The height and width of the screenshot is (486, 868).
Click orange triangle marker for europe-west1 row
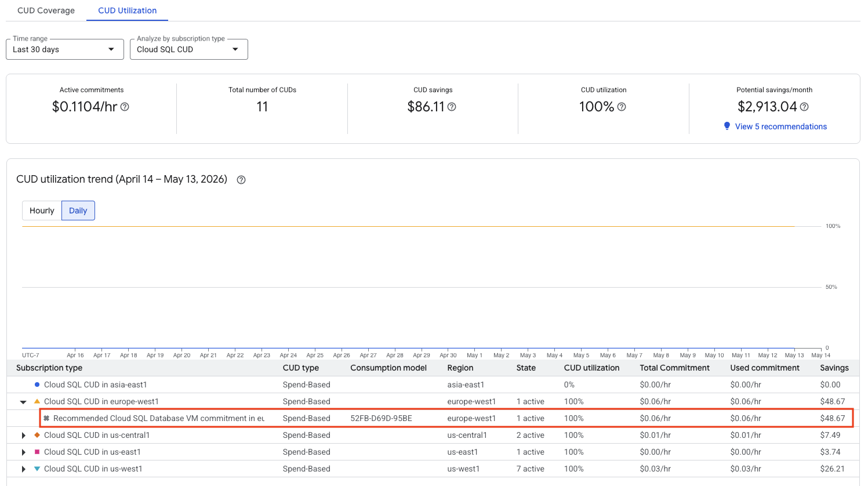(37, 401)
